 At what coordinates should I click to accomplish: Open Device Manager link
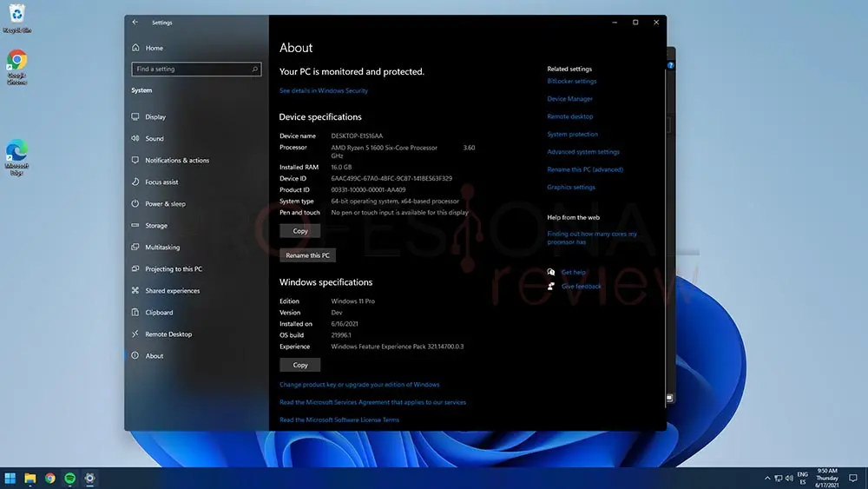[x=569, y=99]
